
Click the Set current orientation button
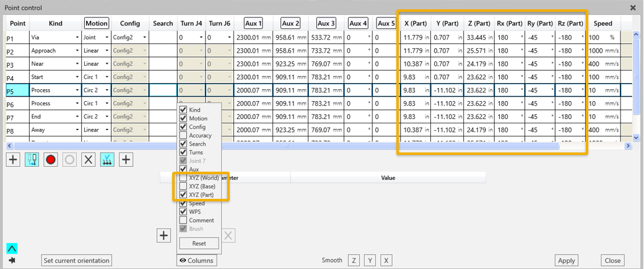pyautogui.click(x=77, y=260)
